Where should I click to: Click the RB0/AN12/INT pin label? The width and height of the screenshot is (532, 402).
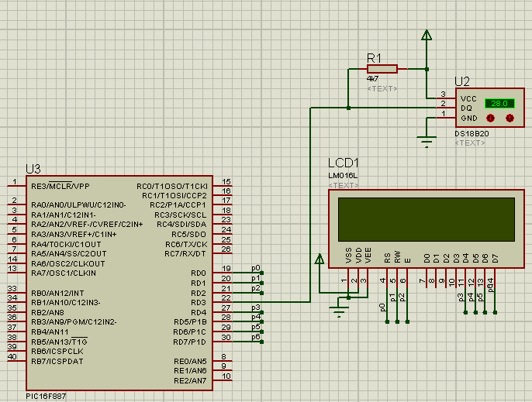57,294
